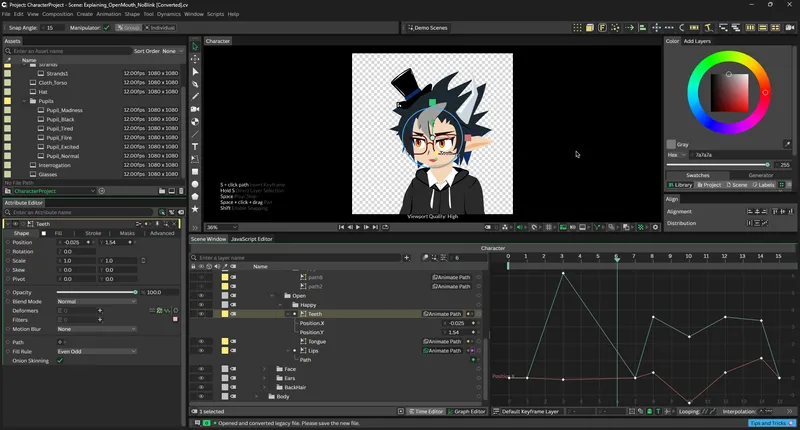Viewport: 800px width, 430px height.
Task: Open the Motion Blur dropdown
Action: [x=96, y=329]
